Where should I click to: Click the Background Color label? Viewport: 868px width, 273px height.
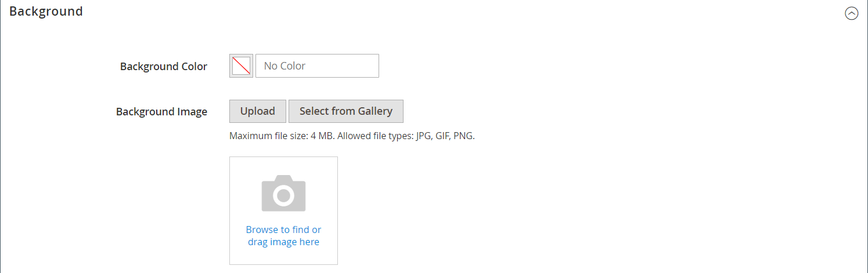[163, 67]
